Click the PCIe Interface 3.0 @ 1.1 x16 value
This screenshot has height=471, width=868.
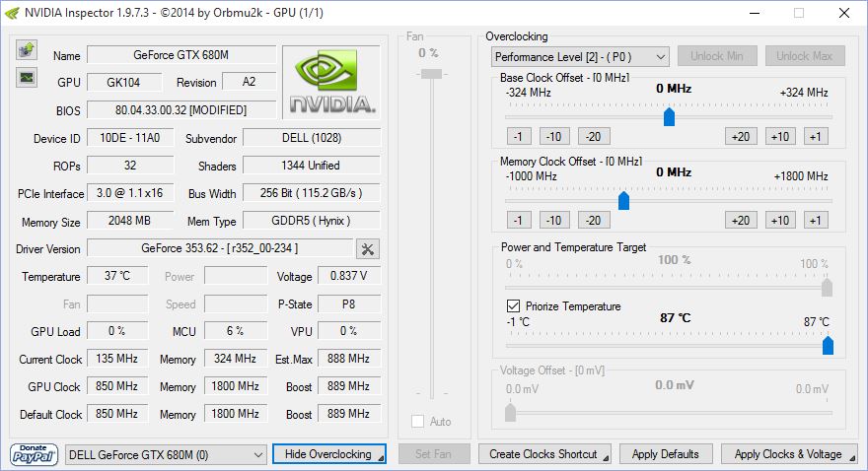point(130,193)
